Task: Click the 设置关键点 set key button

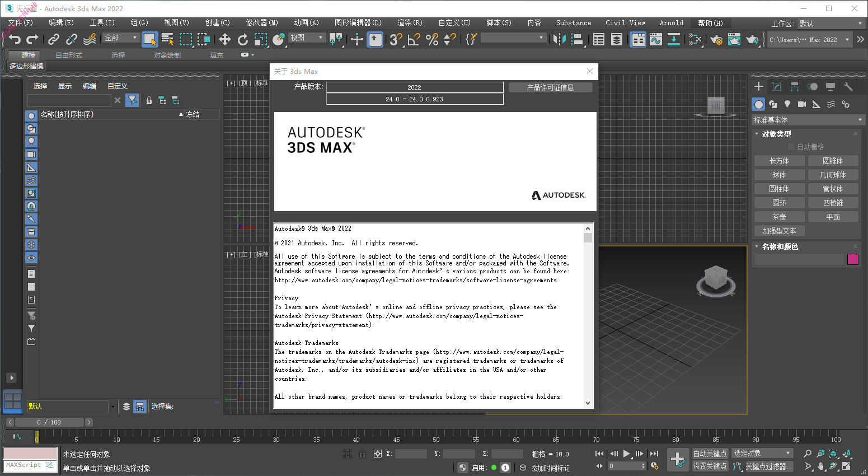Action: [x=710, y=466]
